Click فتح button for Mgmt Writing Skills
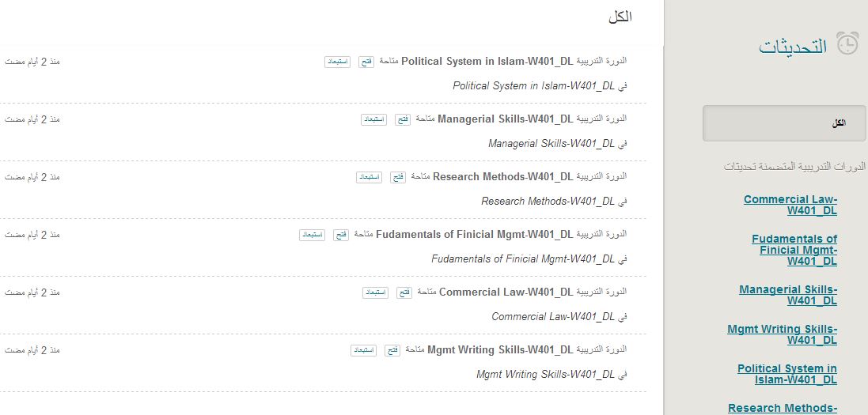This screenshot has width=868, height=415. coord(392,350)
